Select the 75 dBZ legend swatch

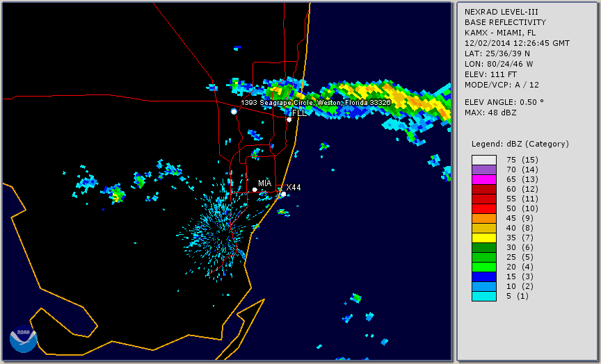coord(484,160)
